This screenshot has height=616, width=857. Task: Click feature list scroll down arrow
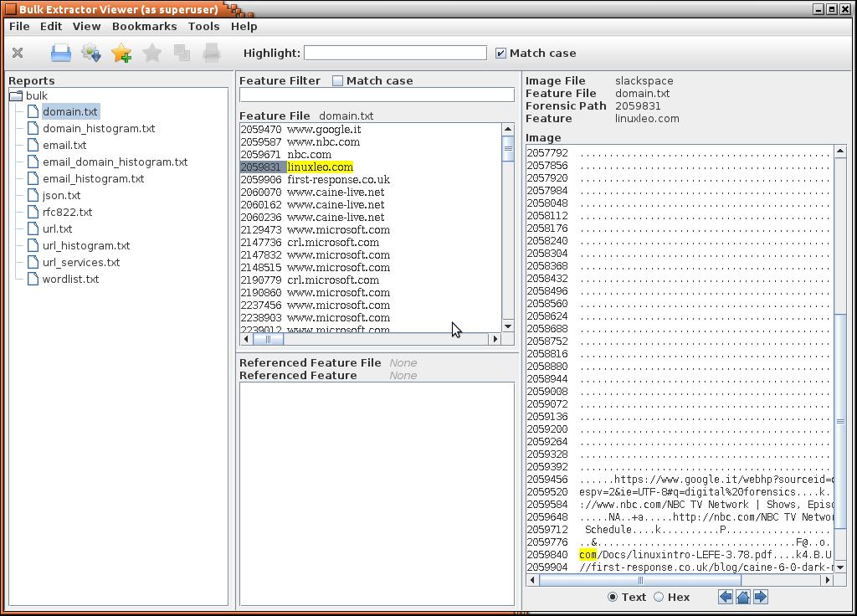(x=508, y=326)
